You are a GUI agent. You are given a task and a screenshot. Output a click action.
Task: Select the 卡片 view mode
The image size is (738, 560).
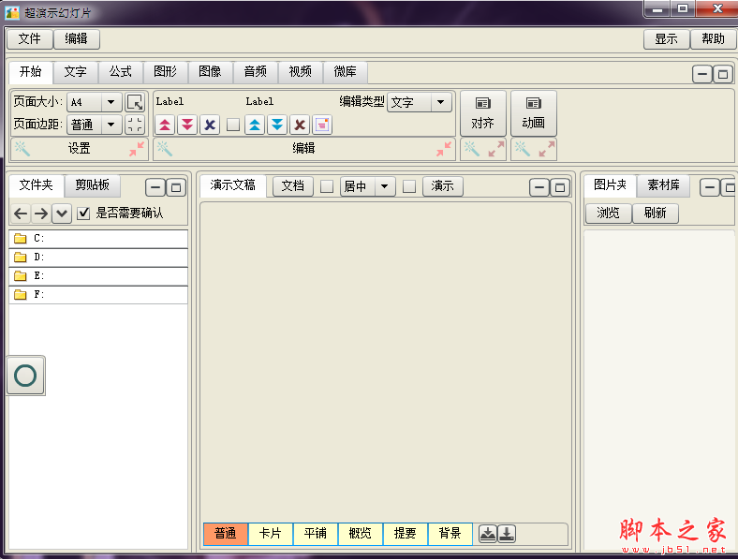271,534
